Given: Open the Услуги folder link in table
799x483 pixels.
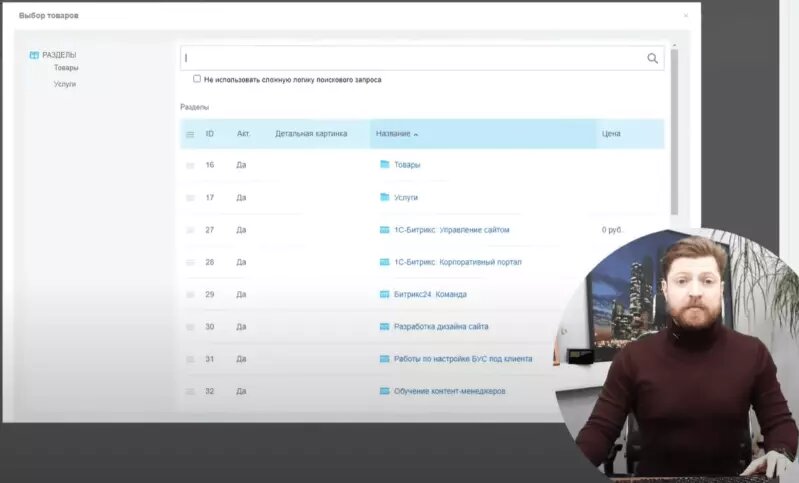Looking at the screenshot, I should [406, 197].
